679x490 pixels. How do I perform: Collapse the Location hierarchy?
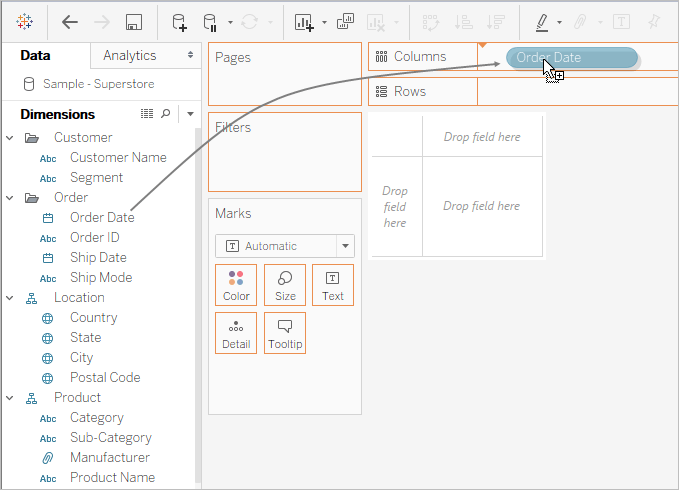click(10, 297)
